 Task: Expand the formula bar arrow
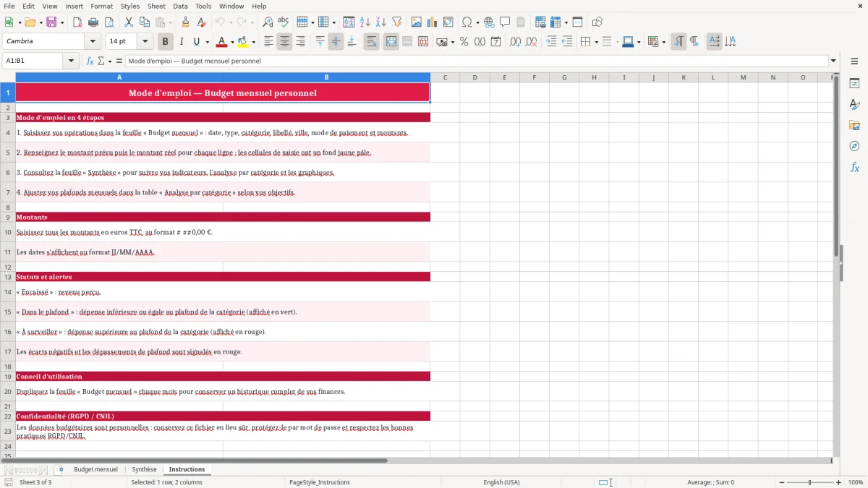pos(833,61)
